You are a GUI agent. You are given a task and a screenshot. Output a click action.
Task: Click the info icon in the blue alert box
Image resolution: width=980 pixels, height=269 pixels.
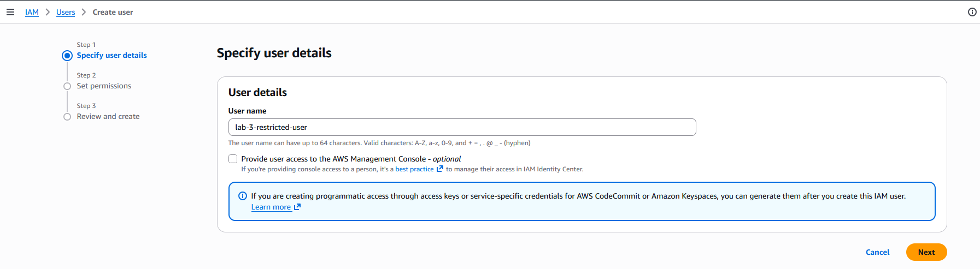(x=243, y=196)
